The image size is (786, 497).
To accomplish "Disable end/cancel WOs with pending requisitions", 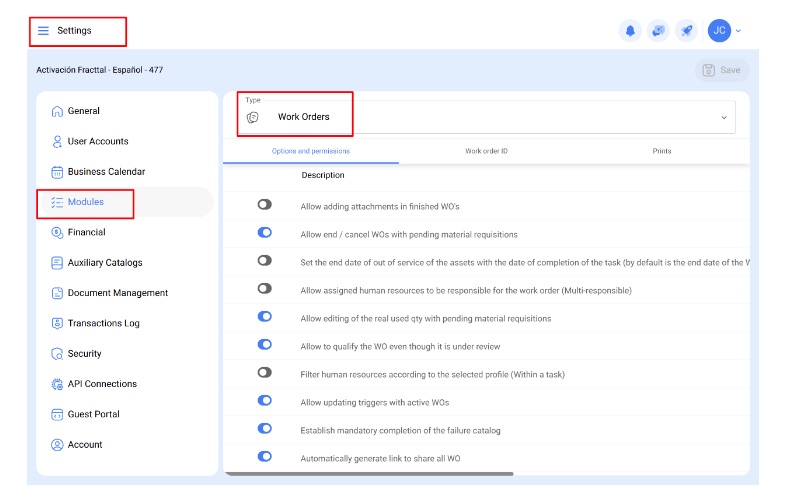I will click(x=264, y=232).
